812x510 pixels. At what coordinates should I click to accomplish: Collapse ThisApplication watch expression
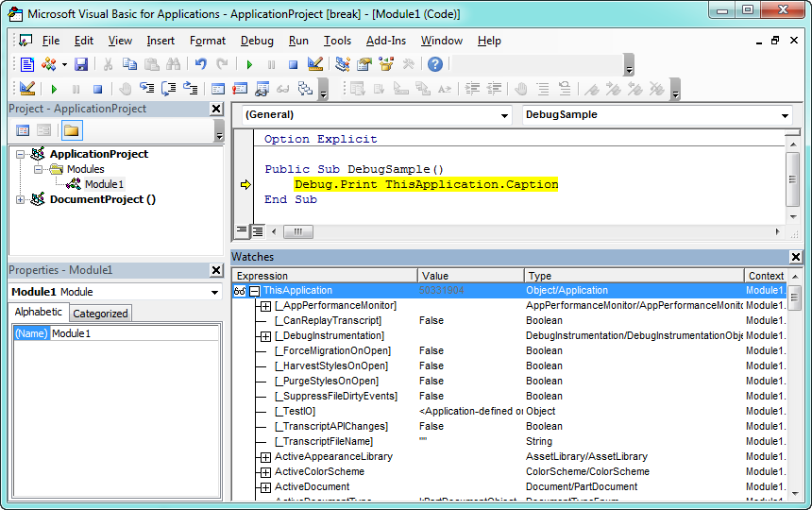pyautogui.click(x=254, y=291)
